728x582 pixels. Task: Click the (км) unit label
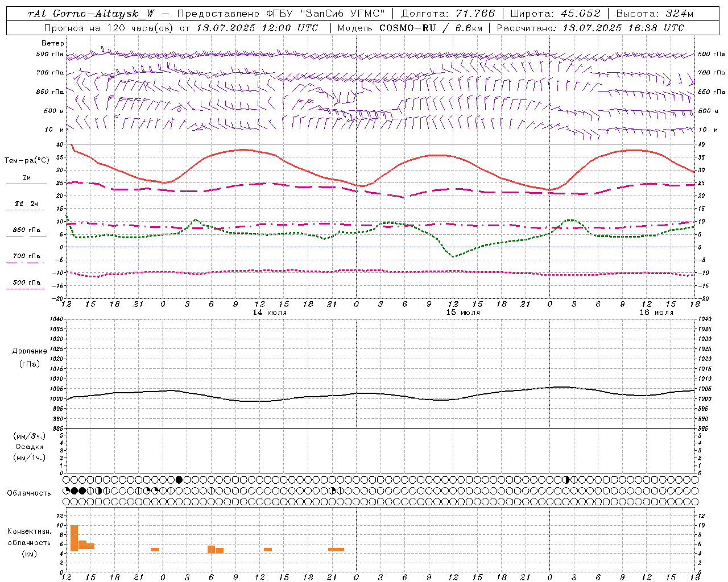pos(30,554)
